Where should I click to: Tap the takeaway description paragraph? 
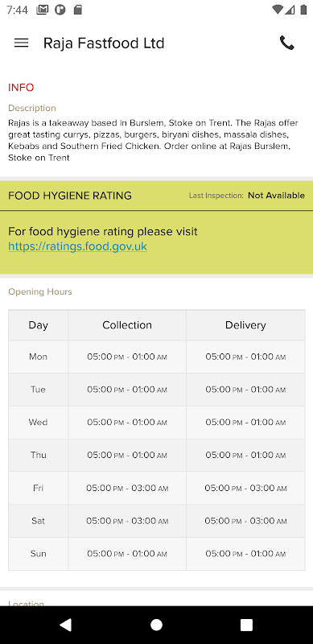(x=153, y=140)
